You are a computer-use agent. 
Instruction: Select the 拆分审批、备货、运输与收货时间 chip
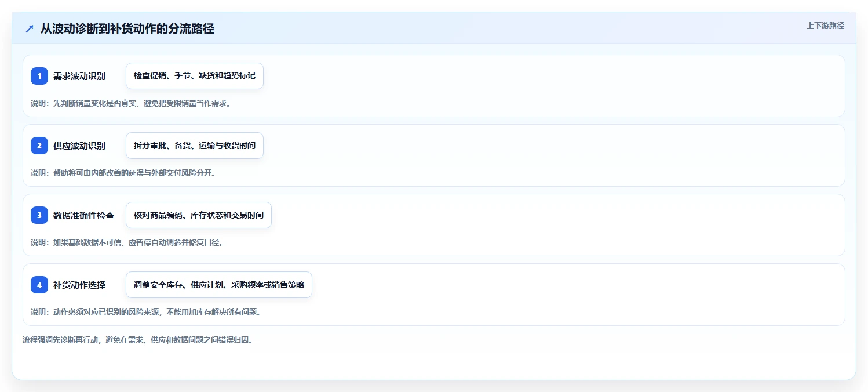pyautogui.click(x=195, y=146)
